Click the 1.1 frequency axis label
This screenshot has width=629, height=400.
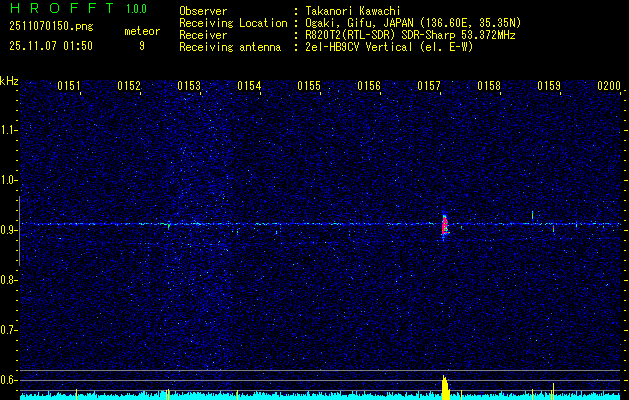point(10,130)
